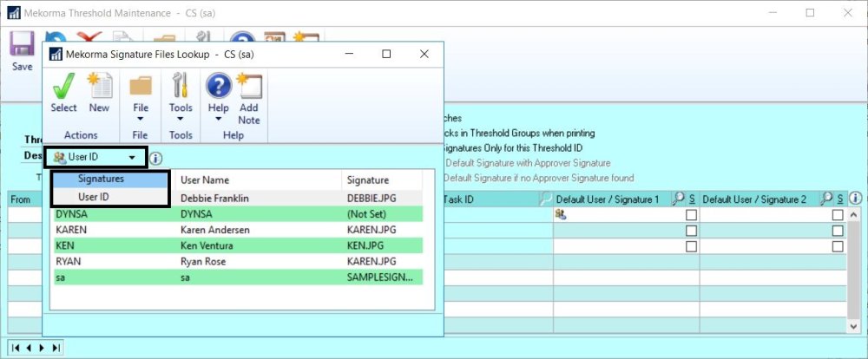Click the grid scrollbar up arrow
868x359 pixels.
[x=855, y=215]
